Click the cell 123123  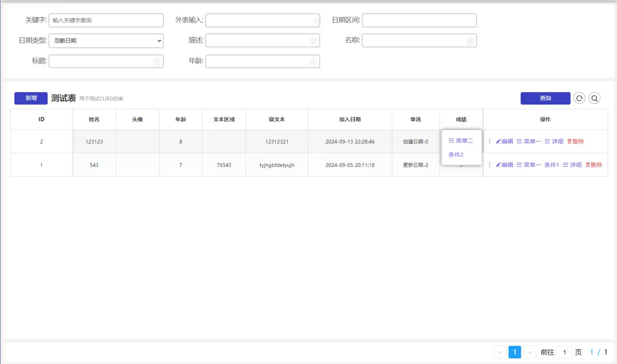pyautogui.click(x=94, y=142)
